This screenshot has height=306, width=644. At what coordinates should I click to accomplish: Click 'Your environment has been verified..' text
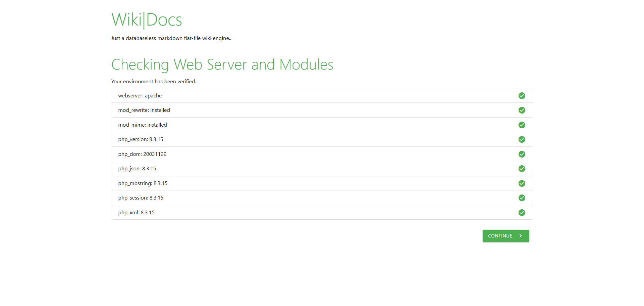154,82
